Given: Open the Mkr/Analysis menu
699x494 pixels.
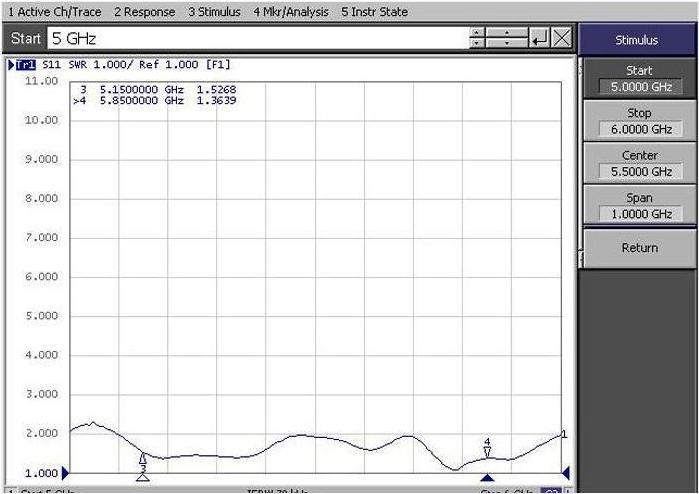Looking at the screenshot, I should pos(292,12).
